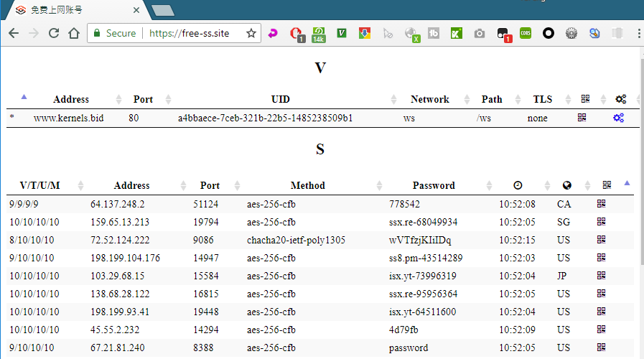This screenshot has width=644, height=359.
Task: Go back to the previous page
Action: [x=14, y=33]
